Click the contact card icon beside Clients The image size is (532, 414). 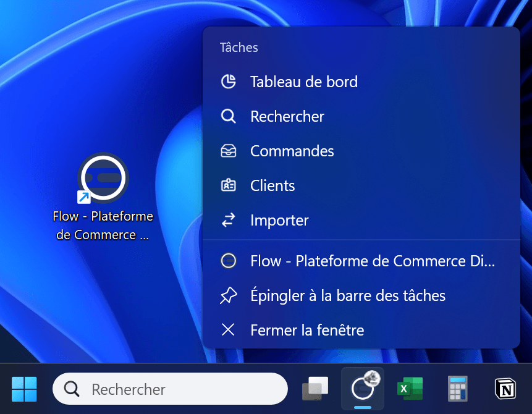tap(229, 186)
